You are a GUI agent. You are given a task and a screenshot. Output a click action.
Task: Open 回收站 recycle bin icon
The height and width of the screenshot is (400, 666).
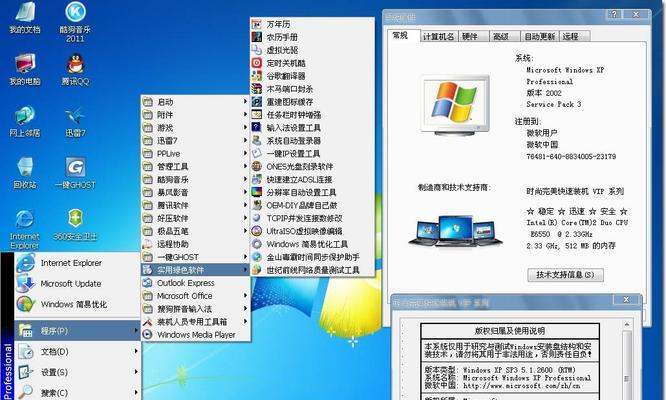click(25, 173)
